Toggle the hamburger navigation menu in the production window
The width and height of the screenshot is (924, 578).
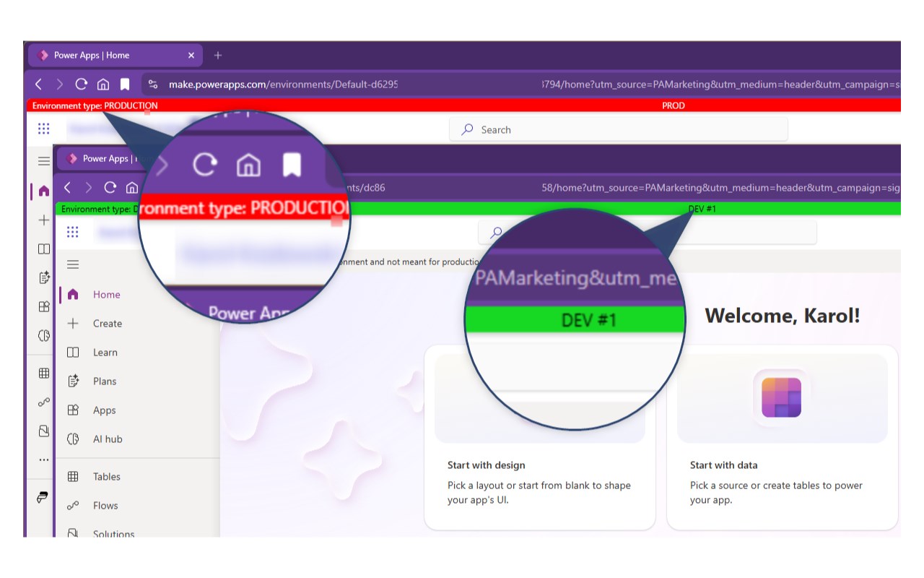(x=44, y=161)
